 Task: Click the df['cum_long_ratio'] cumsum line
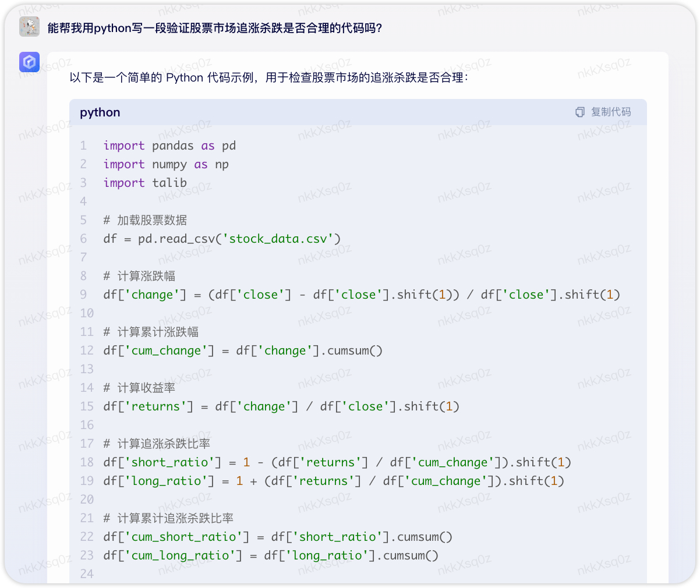click(271, 555)
